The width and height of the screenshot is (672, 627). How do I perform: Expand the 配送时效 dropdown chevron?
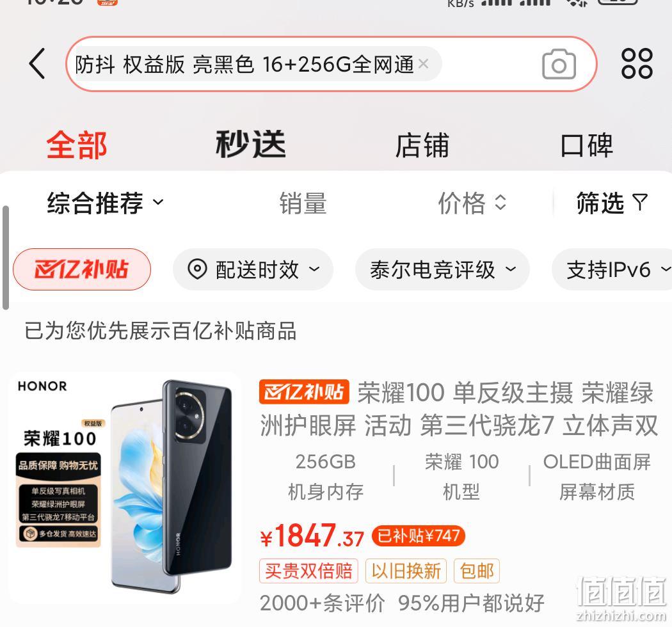point(315,269)
